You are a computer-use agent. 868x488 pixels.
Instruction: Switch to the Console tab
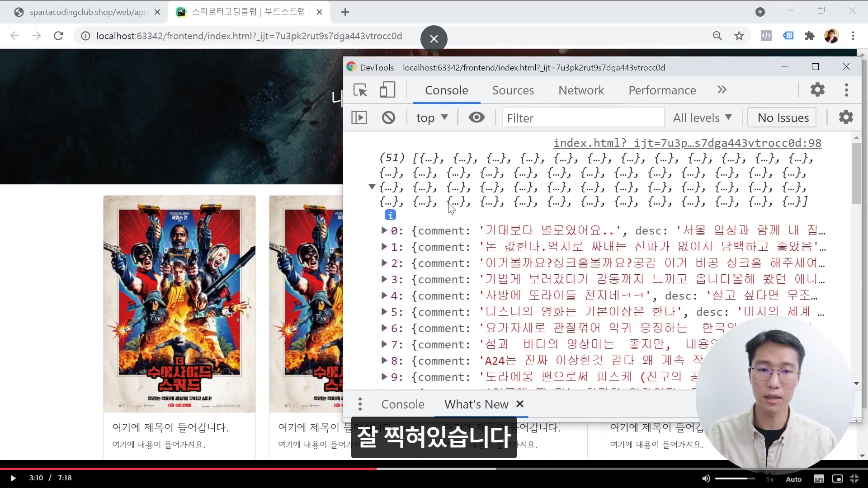click(446, 90)
